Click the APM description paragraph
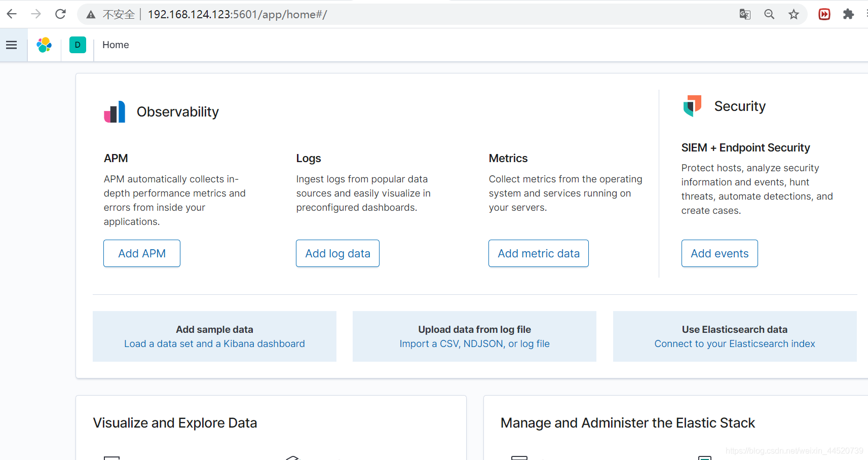The height and width of the screenshot is (460, 868). point(175,200)
